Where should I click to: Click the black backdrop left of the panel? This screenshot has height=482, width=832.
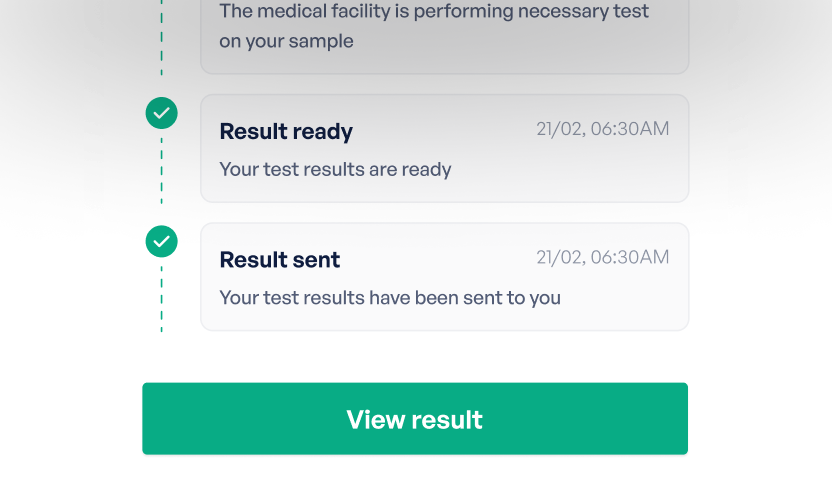coord(40,300)
